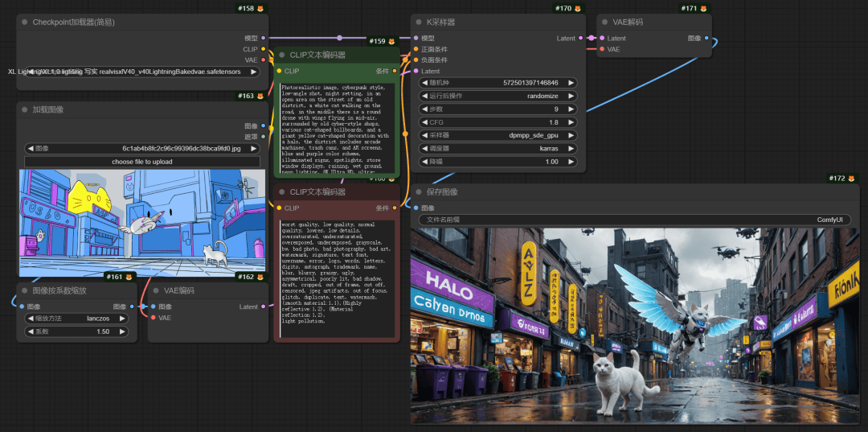This screenshot has width=868, height=432.
Task: Click the fox badge icon beside #162
Action: (x=260, y=277)
